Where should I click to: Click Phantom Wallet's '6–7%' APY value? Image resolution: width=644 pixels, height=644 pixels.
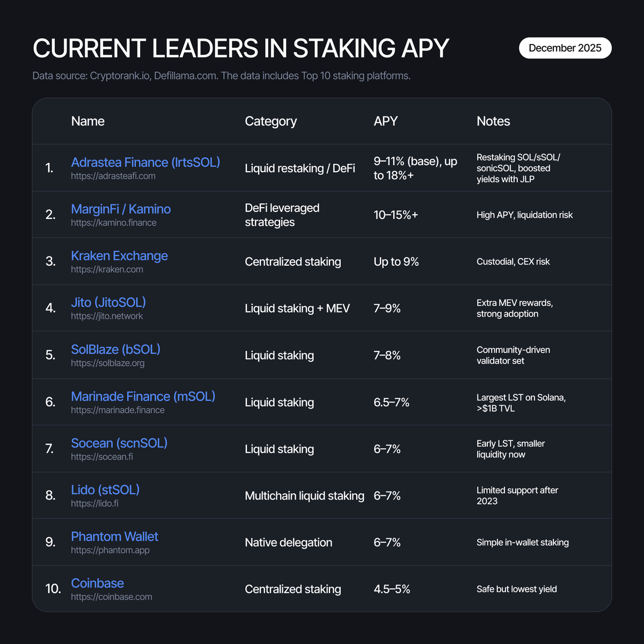(387, 542)
